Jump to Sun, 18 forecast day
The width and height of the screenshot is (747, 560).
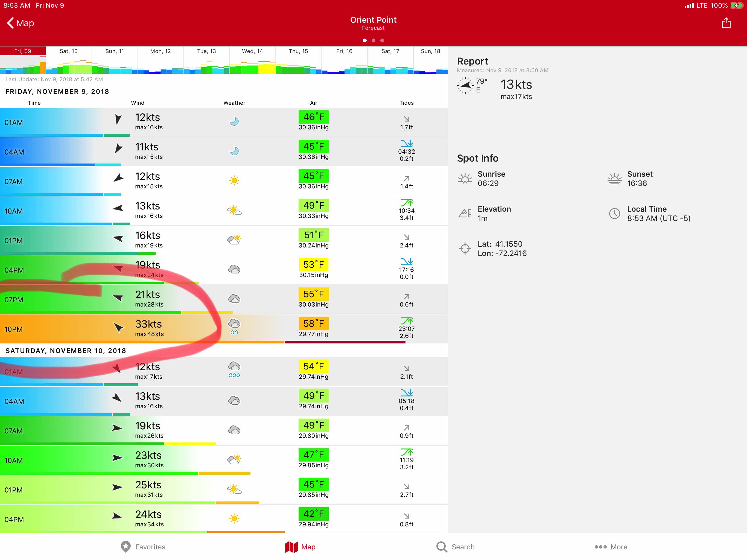point(430,51)
